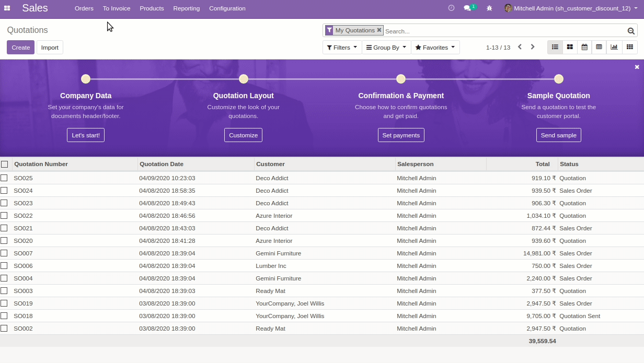Click Lumber Inc customer cell
Viewport: 644px width, 363px height.
click(271, 266)
